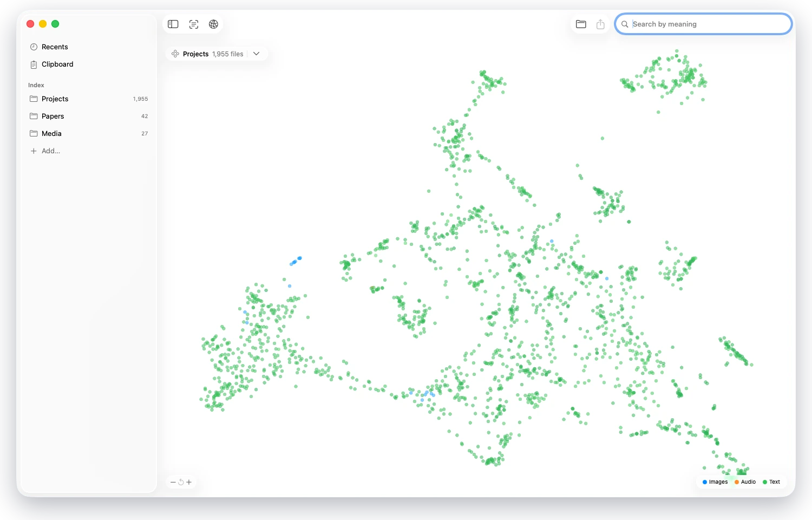Select the Projects folder in the Index

[x=88, y=99]
